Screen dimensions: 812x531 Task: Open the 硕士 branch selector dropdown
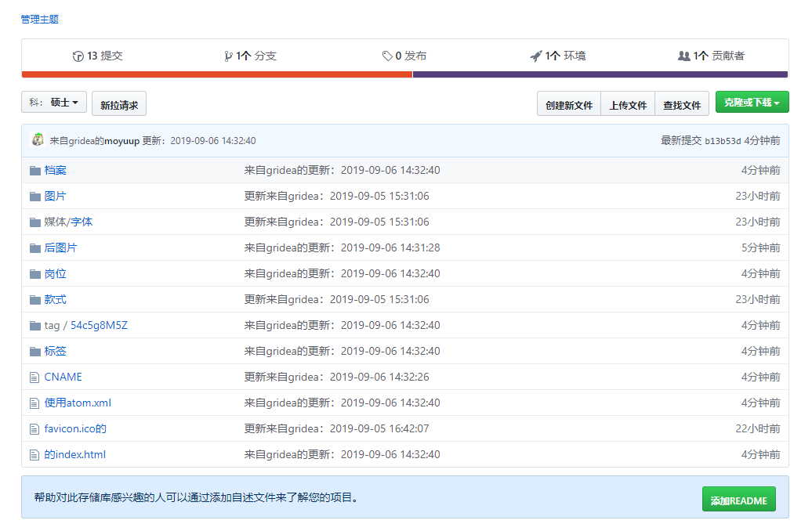[x=53, y=102]
